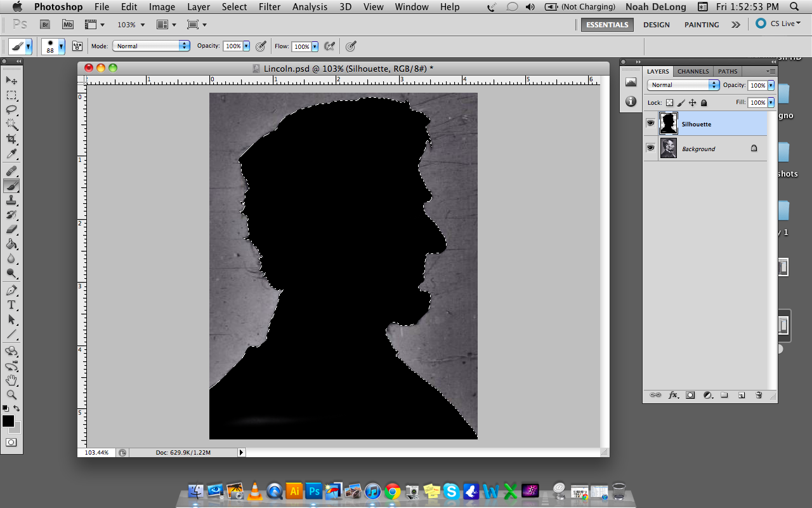Select the Brush tool in the tools panel
Screen dimensions: 812x508
[x=11, y=185]
